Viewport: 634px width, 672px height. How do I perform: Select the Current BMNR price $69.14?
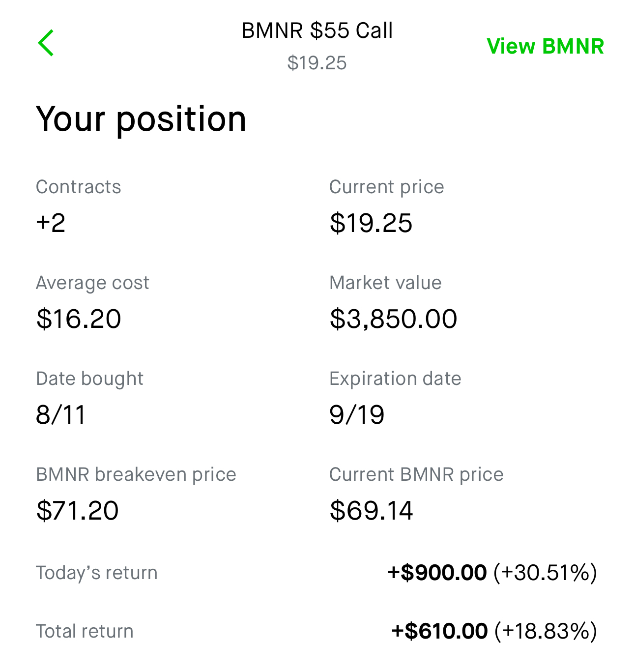(x=371, y=511)
